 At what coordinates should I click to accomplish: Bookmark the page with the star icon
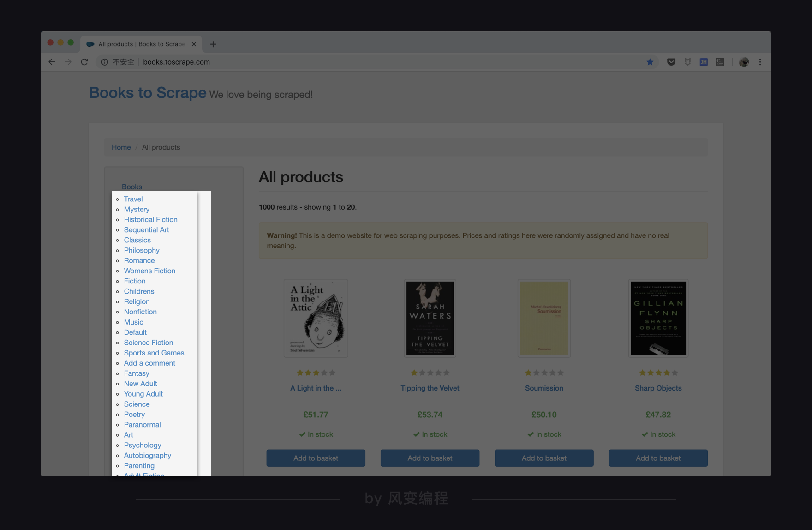(x=650, y=62)
